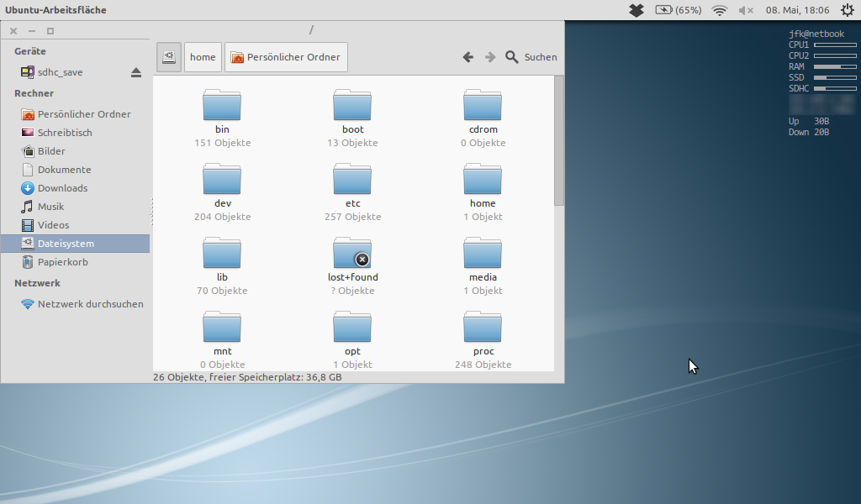Select the etc folder icon

(352, 179)
